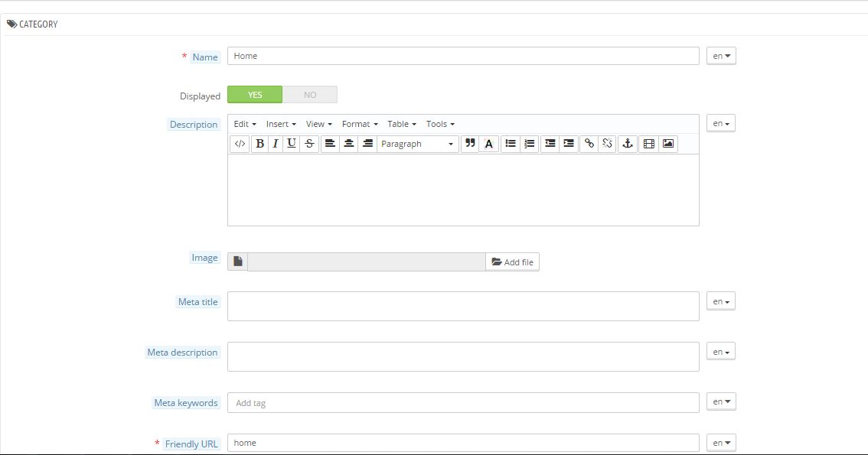
Task: Insert a blockquote in Description
Action: 470,144
